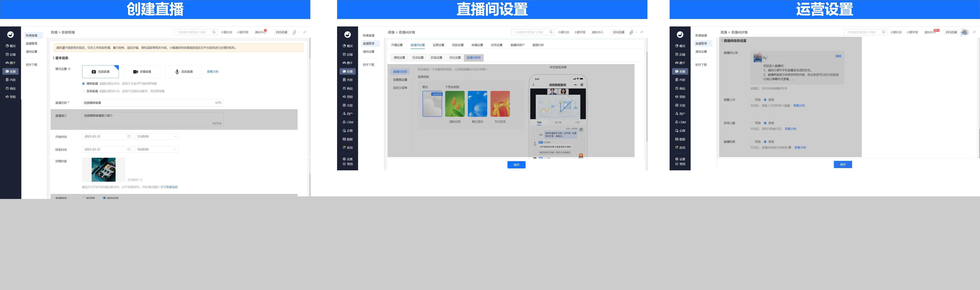Switch to 运营设置 tab

point(438,45)
